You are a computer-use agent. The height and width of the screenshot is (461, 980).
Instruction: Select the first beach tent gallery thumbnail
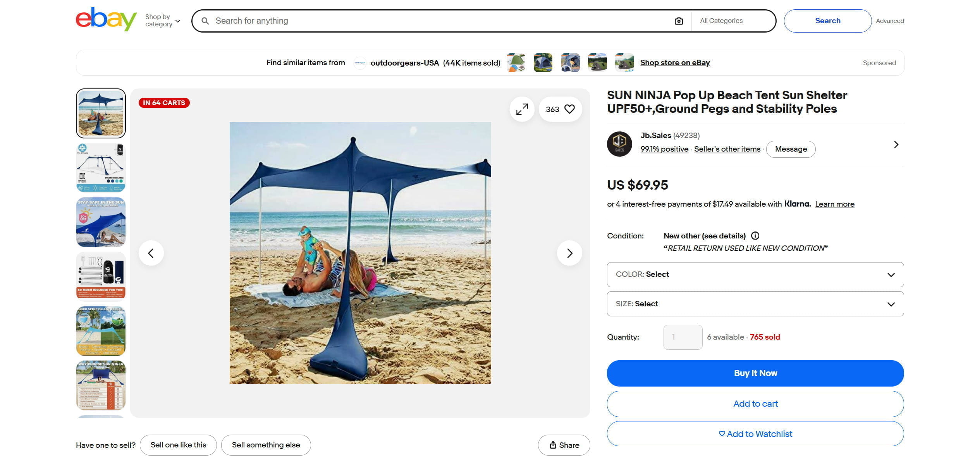point(101,113)
